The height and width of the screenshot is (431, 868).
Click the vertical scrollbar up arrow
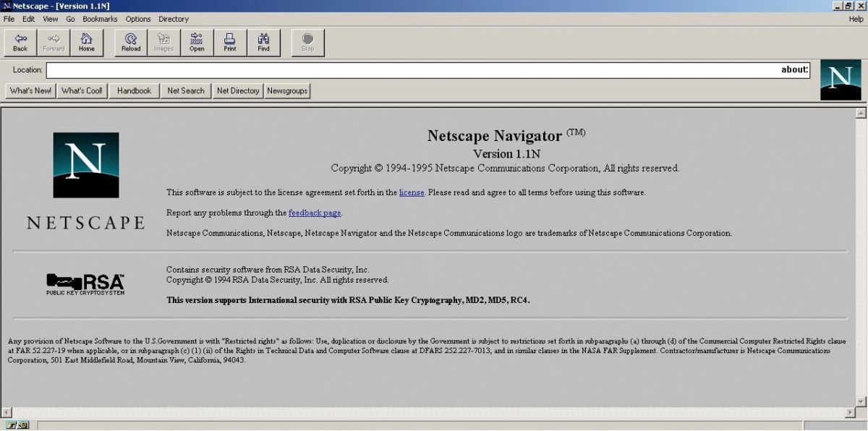[861, 113]
